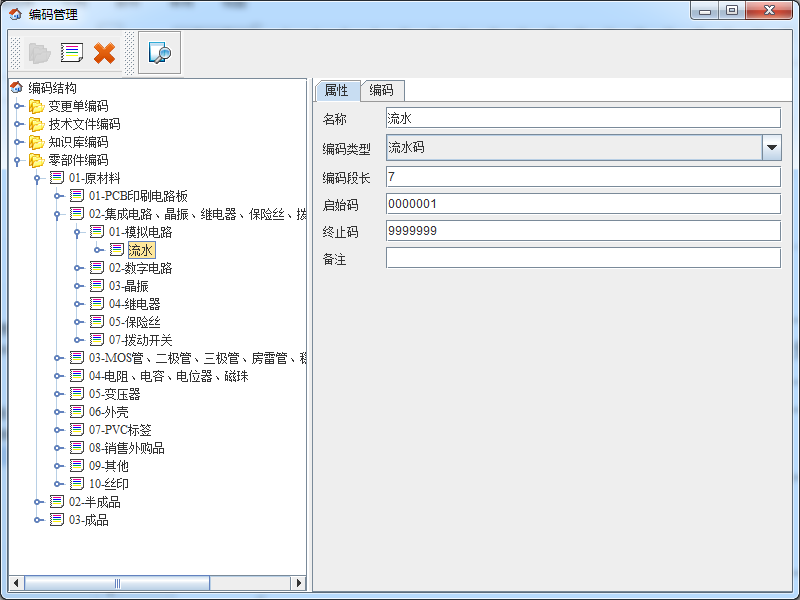Collapse the 01-原材料 tree node
The width and height of the screenshot is (800, 600).
pos(37,179)
